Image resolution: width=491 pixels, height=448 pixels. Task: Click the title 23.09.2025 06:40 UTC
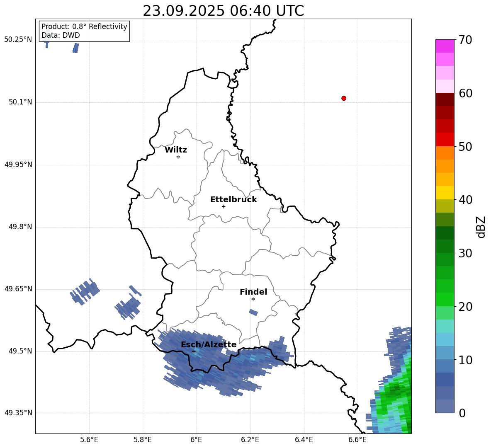[224, 11]
